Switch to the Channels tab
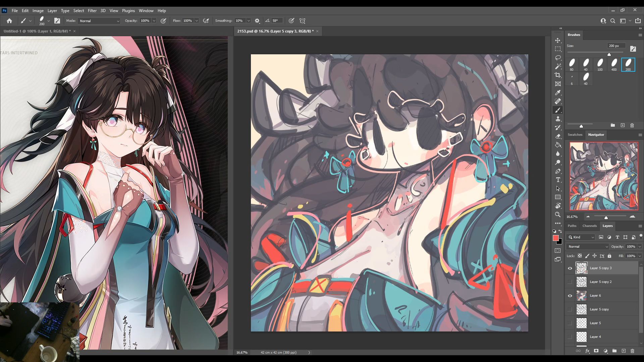The width and height of the screenshot is (644, 362). tap(589, 226)
